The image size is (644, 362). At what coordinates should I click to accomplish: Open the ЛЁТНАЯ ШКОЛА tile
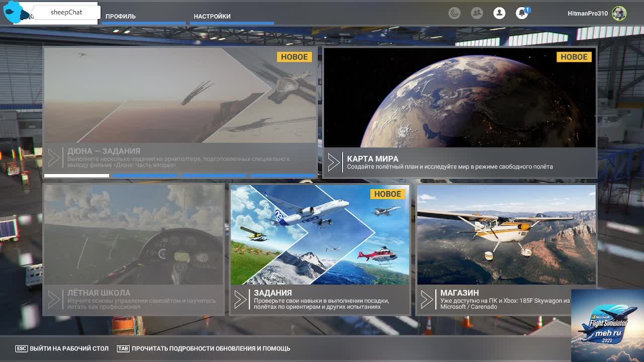click(134, 250)
